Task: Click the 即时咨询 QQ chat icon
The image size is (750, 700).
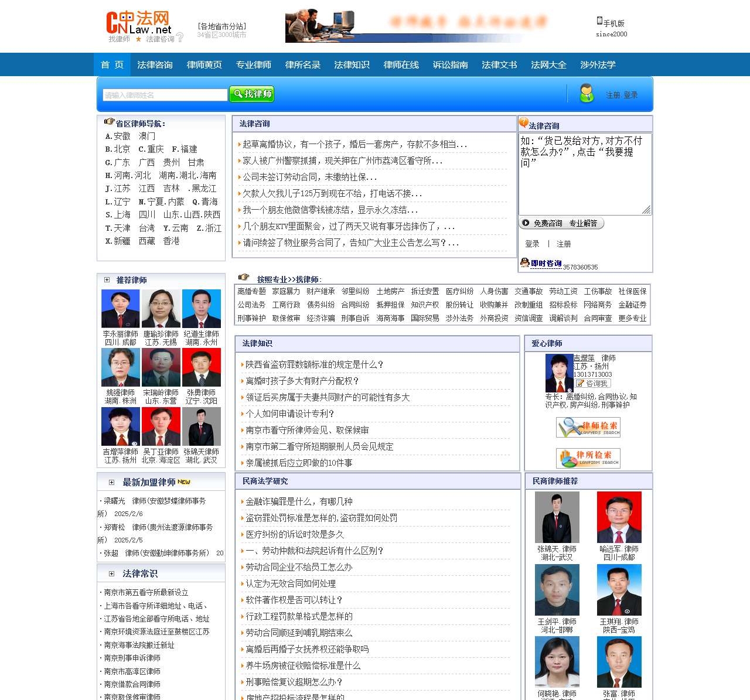Action: (541, 264)
